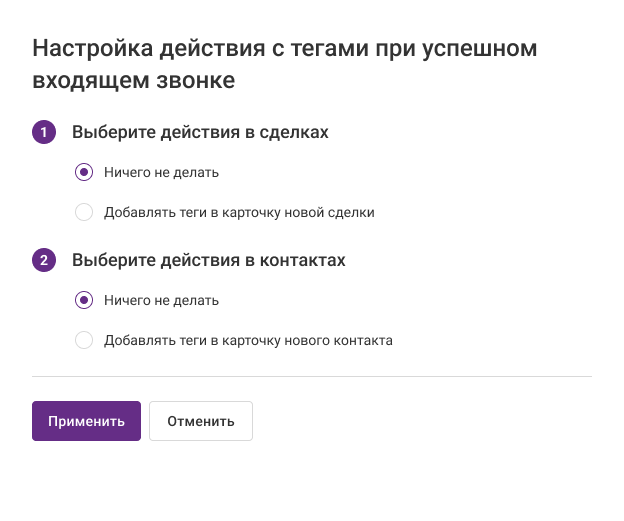The height and width of the screenshot is (521, 624).
Task: Enable 'Добавлять теги в карточку нового контакта' radio
Action: point(84,340)
